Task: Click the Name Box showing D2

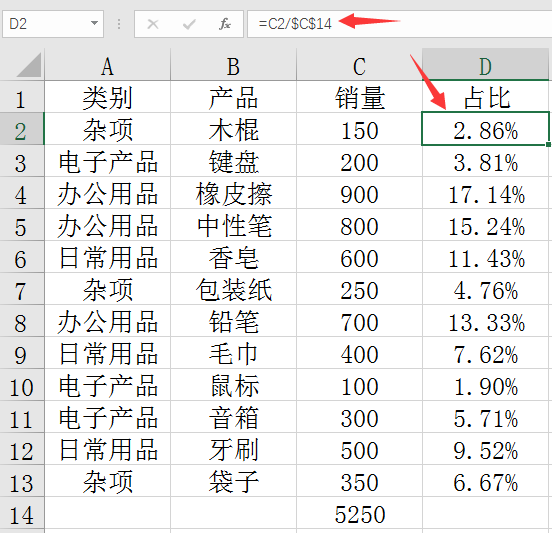Action: [53, 24]
